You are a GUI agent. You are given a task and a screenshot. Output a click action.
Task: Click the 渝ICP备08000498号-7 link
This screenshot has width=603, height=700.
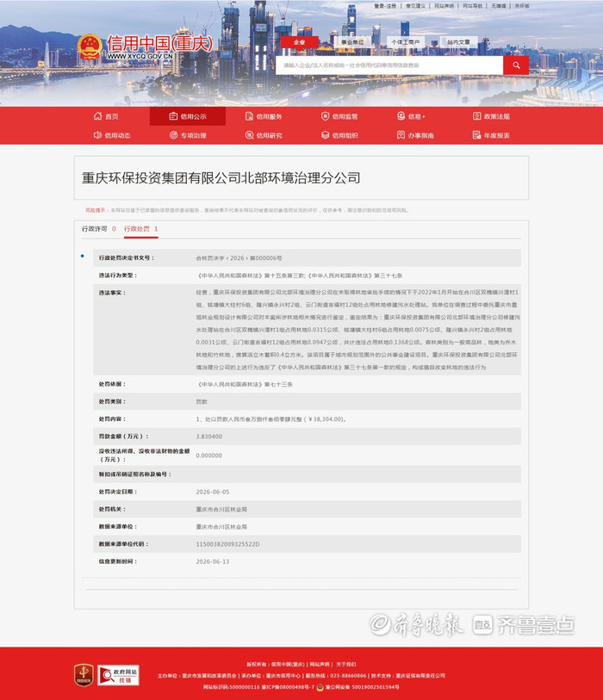[x=288, y=687]
